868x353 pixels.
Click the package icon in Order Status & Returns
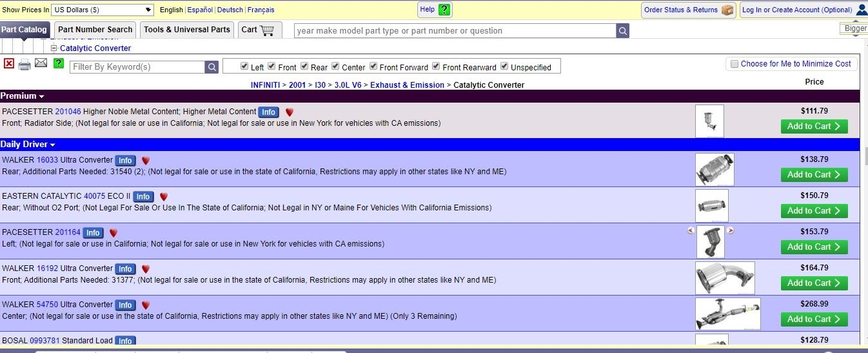[728, 10]
